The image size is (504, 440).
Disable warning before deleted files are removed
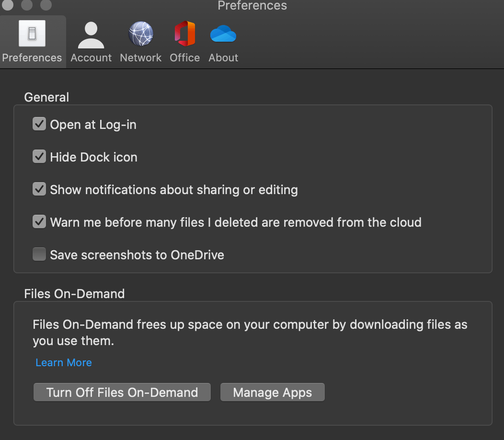pyautogui.click(x=39, y=221)
